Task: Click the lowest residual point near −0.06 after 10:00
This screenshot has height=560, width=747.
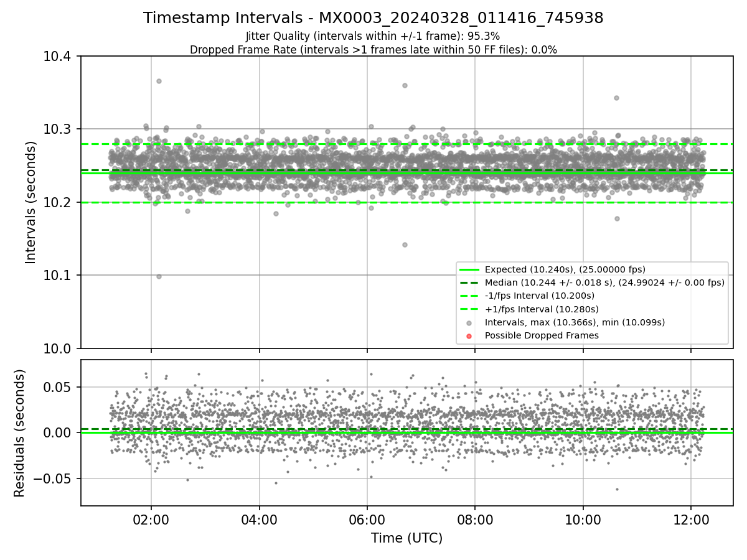Action: click(x=617, y=489)
